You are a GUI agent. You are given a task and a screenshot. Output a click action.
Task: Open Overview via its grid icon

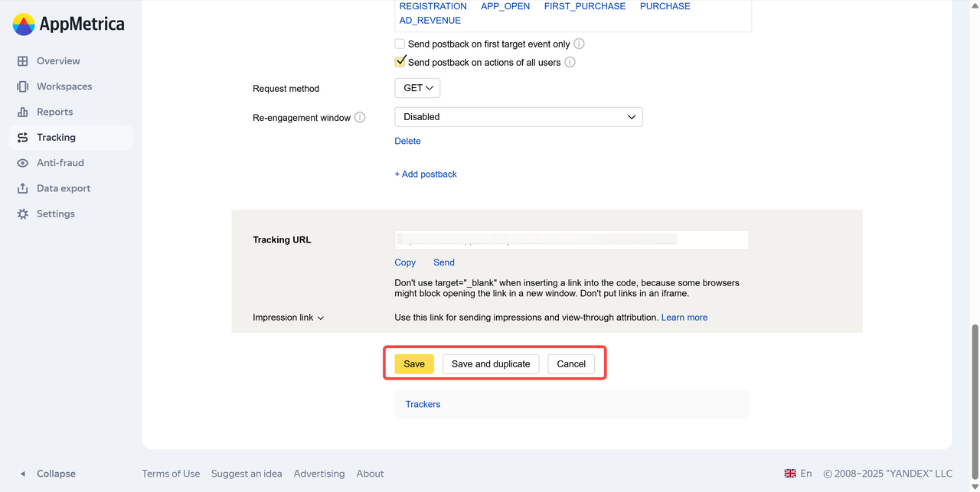(x=23, y=61)
